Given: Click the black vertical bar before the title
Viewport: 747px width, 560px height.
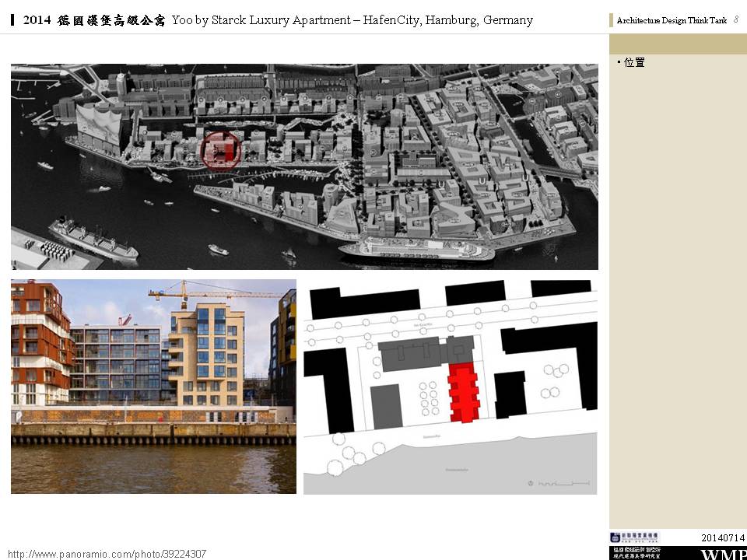Looking at the screenshot, I should (x=13, y=19).
